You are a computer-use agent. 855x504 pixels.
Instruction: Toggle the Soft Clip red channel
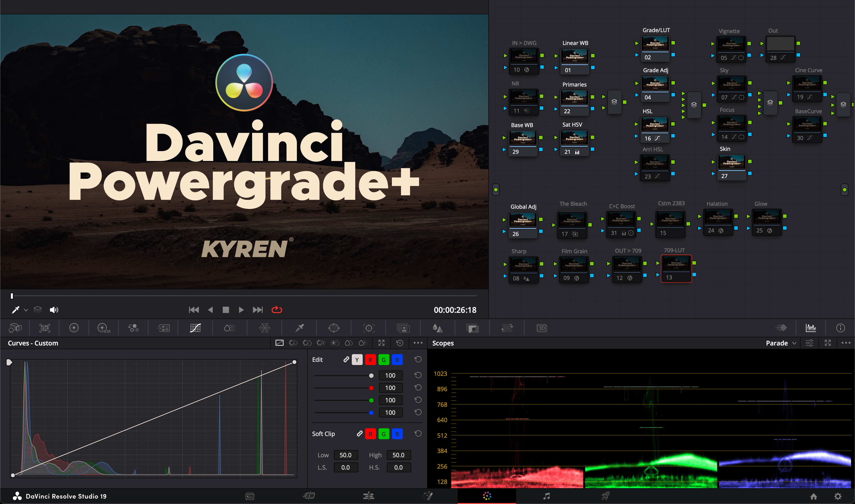pyautogui.click(x=370, y=434)
